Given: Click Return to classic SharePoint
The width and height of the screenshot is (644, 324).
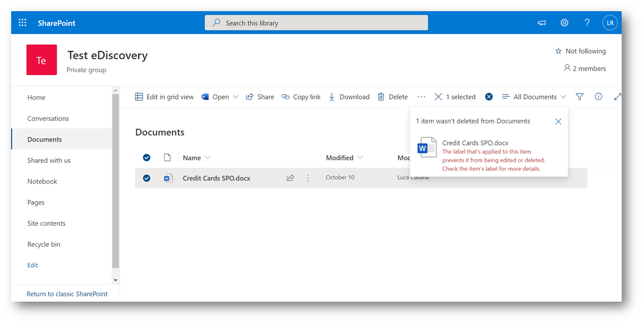Looking at the screenshot, I should tap(67, 294).
